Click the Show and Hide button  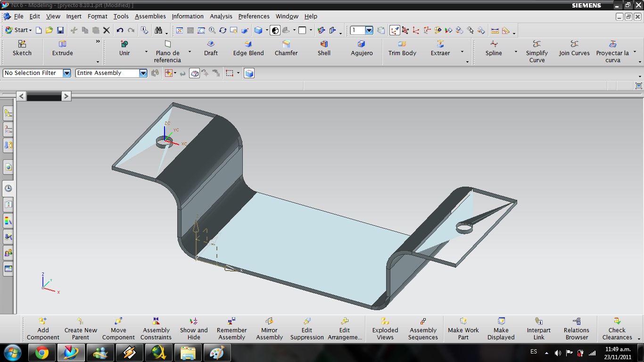click(194, 329)
